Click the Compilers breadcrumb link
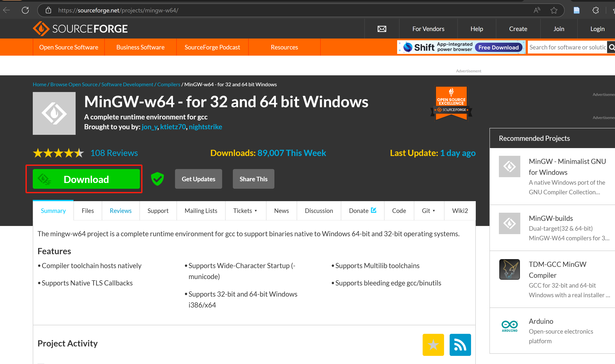This screenshot has height=364, width=615. click(x=169, y=84)
